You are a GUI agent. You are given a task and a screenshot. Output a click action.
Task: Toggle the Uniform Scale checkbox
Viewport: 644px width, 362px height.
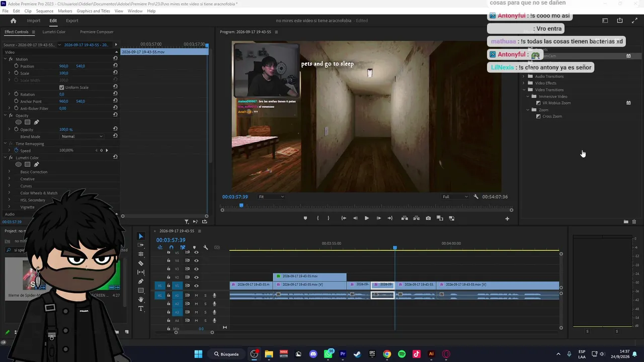click(62, 87)
